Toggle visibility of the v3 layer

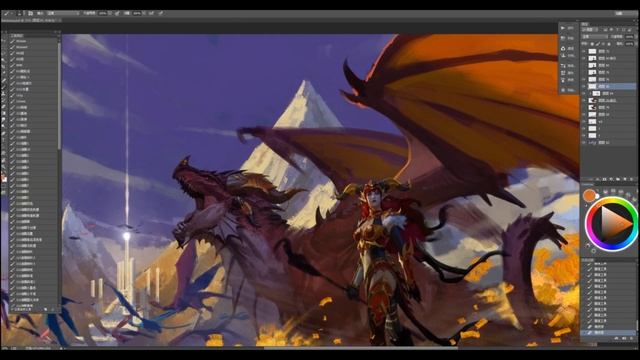click(584, 121)
